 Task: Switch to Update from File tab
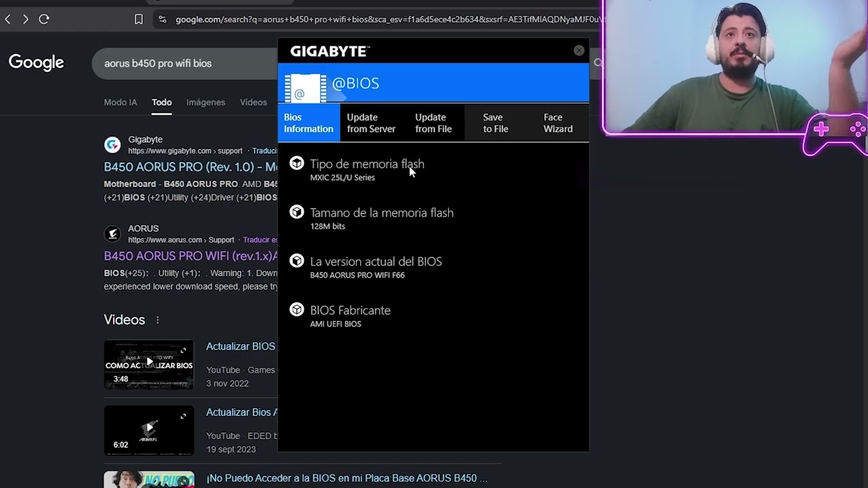pyautogui.click(x=433, y=123)
